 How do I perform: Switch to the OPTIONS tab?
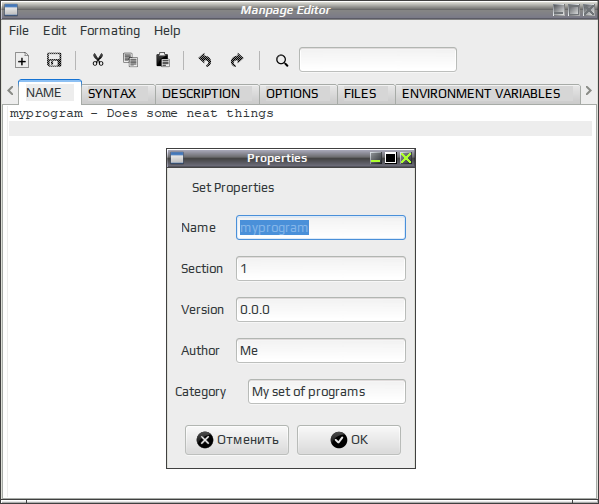pyautogui.click(x=298, y=94)
